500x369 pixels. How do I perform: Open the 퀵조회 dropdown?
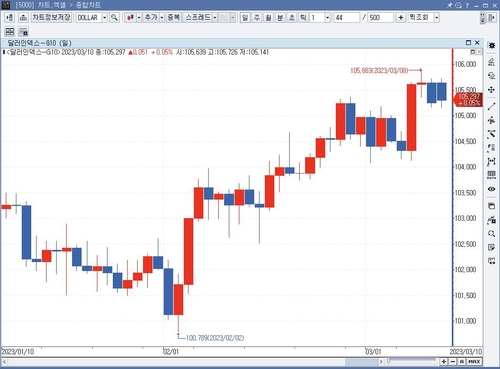(436, 17)
